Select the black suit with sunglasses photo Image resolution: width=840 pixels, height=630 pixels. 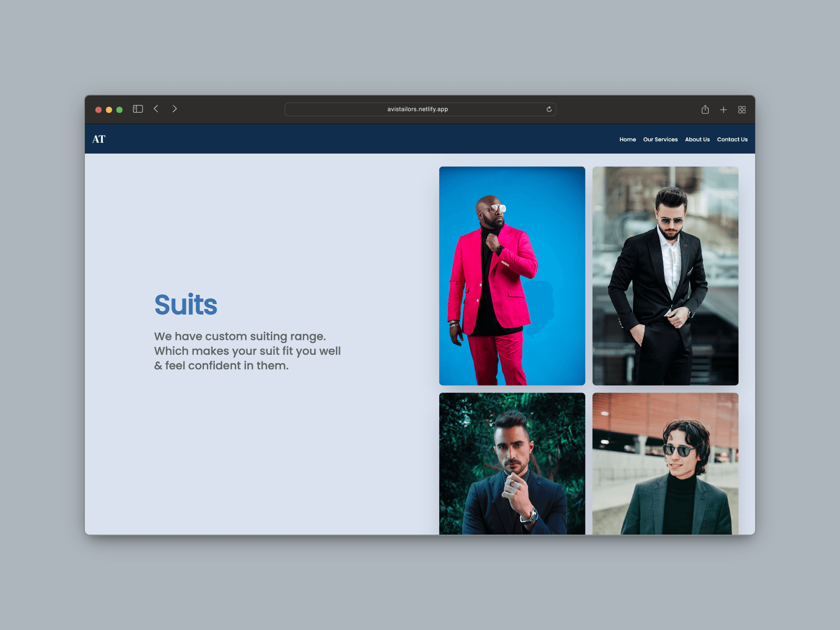pos(665,276)
